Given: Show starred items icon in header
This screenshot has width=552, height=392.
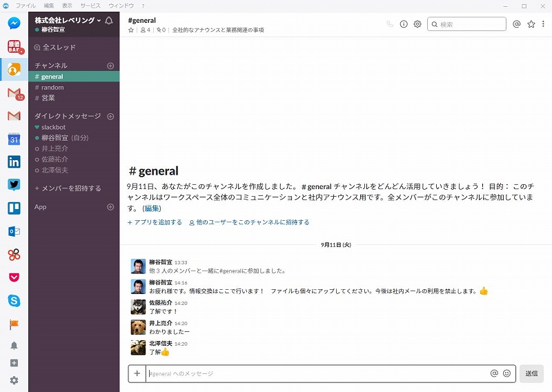Looking at the screenshot, I should click(531, 24).
